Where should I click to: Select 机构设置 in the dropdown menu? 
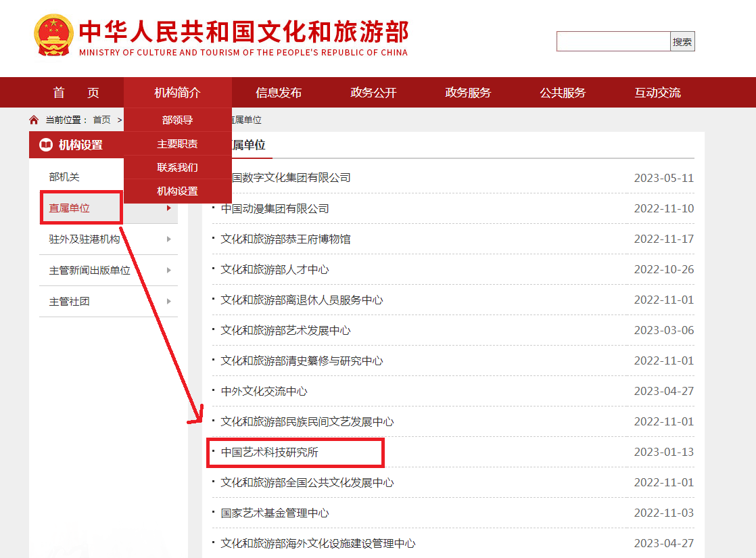(177, 191)
